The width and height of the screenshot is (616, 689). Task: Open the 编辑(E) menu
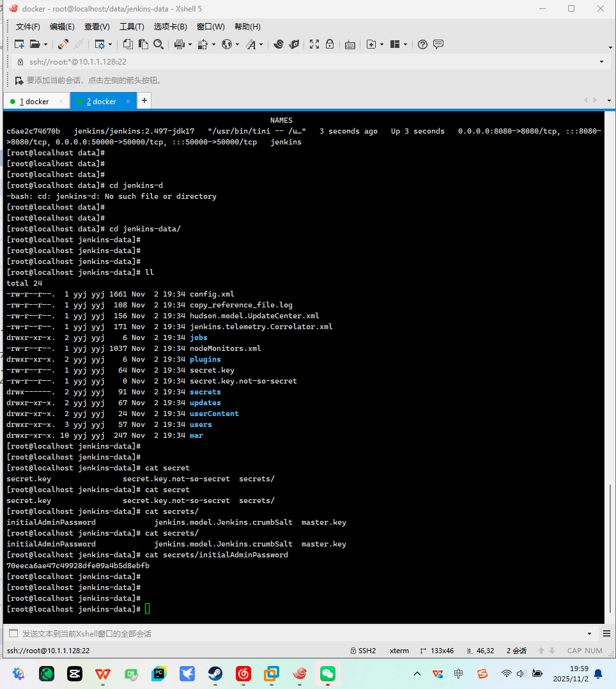click(62, 27)
